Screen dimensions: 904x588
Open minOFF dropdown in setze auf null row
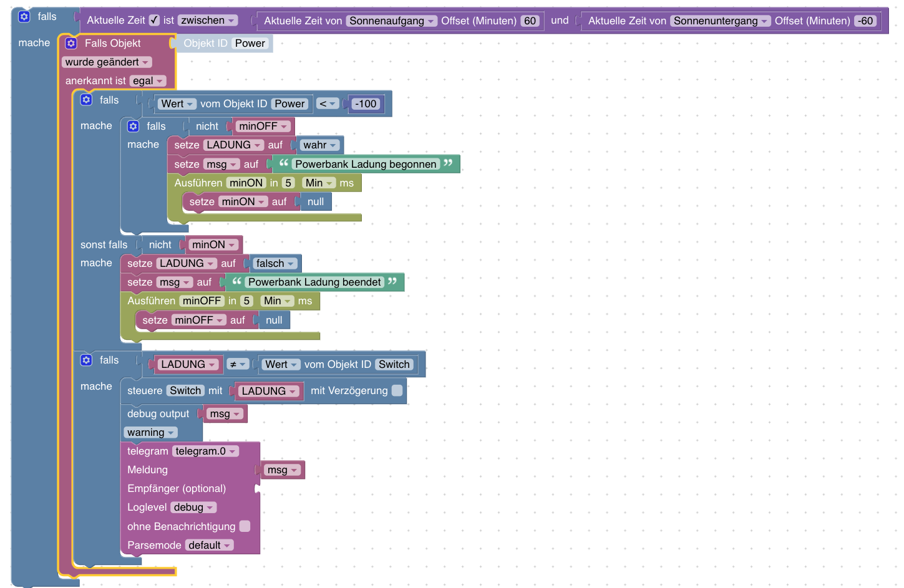click(199, 320)
